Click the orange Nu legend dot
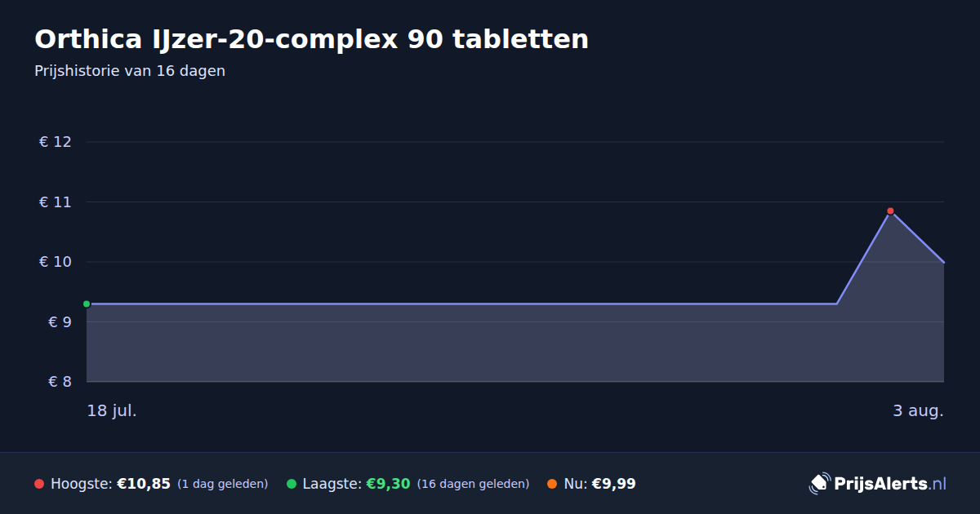980x514 pixels. coord(552,484)
